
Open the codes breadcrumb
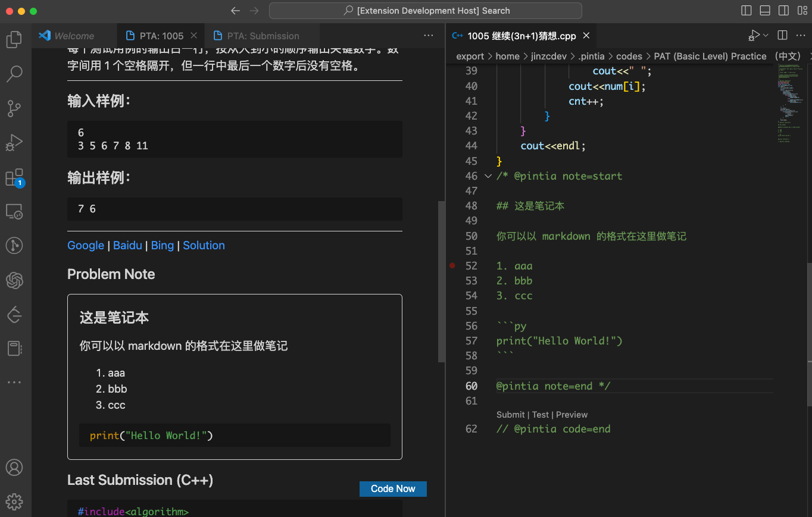[x=629, y=57]
